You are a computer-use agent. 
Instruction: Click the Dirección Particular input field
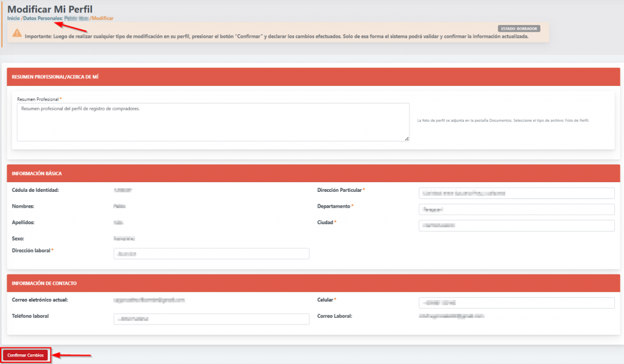pos(517,193)
